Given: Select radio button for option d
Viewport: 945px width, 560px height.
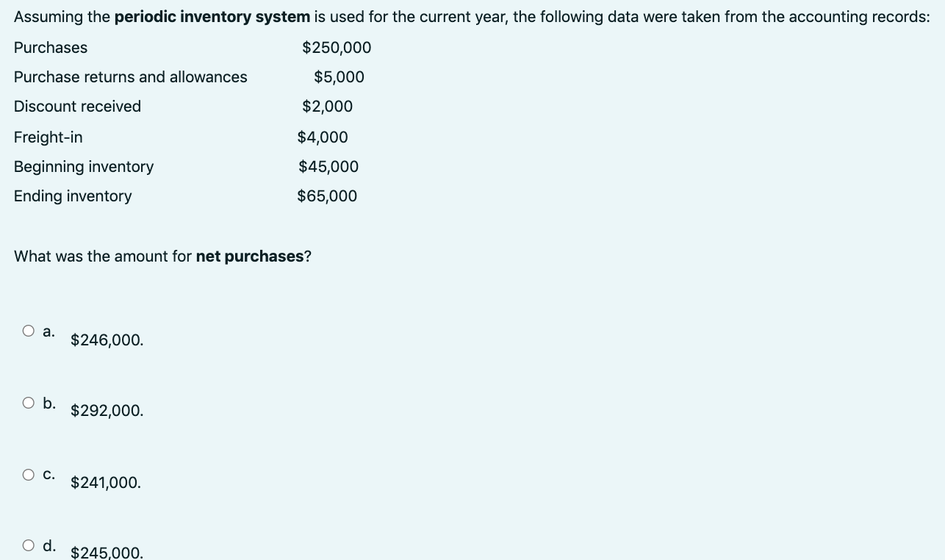Looking at the screenshot, I should point(28,545).
